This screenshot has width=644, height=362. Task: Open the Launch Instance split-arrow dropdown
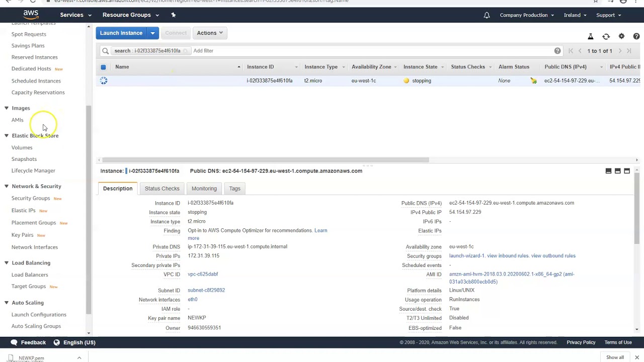152,33
